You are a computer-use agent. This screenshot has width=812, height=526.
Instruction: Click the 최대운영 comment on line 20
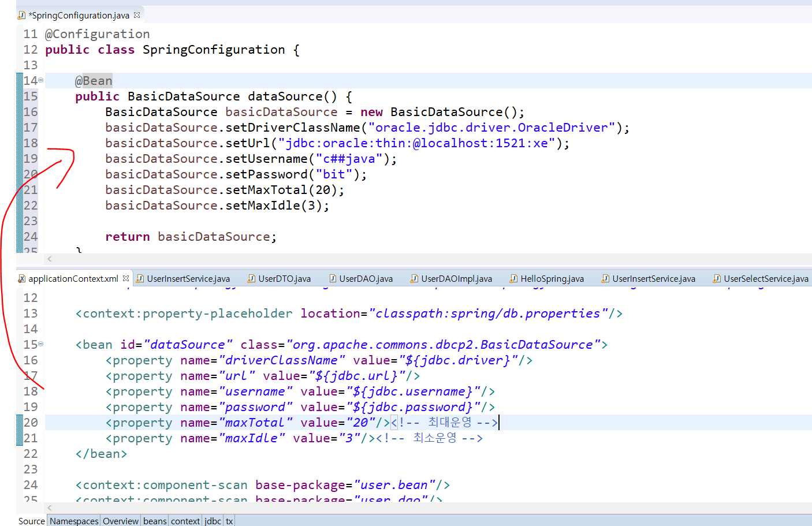(445, 423)
